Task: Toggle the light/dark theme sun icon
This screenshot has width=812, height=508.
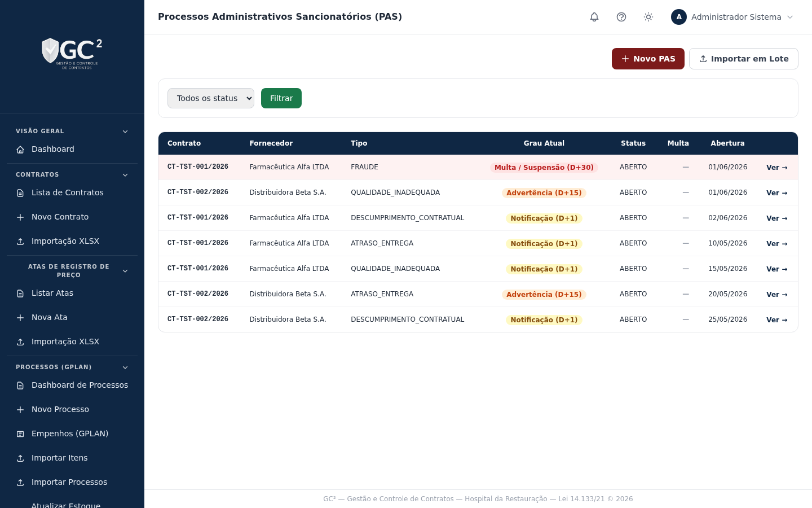Action: click(x=648, y=17)
